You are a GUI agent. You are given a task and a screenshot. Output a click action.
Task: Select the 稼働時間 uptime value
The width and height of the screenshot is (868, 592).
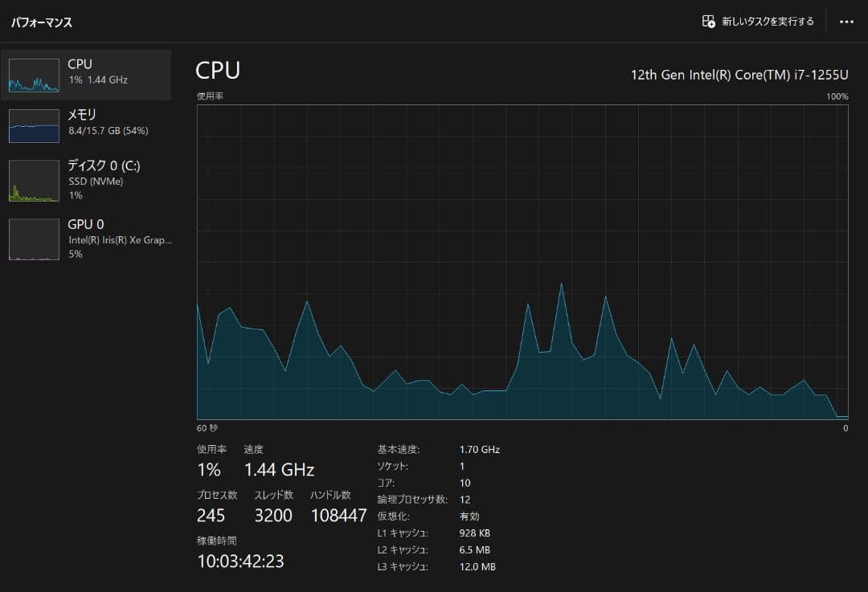click(240, 561)
